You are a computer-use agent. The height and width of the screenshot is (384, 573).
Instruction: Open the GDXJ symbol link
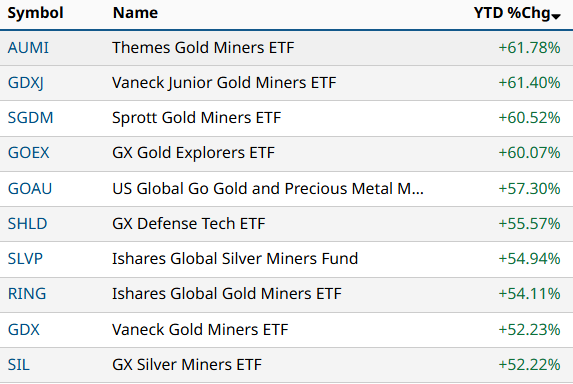coord(26,83)
